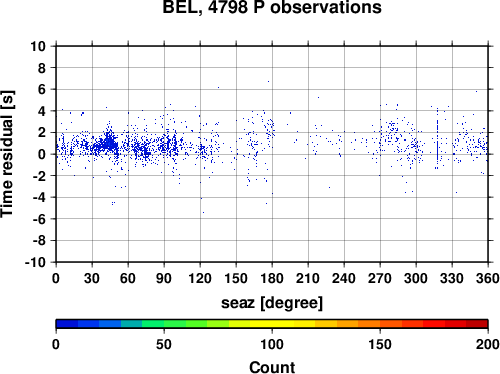
Task: Click the x-axis tick label 360
Action: tap(488, 278)
